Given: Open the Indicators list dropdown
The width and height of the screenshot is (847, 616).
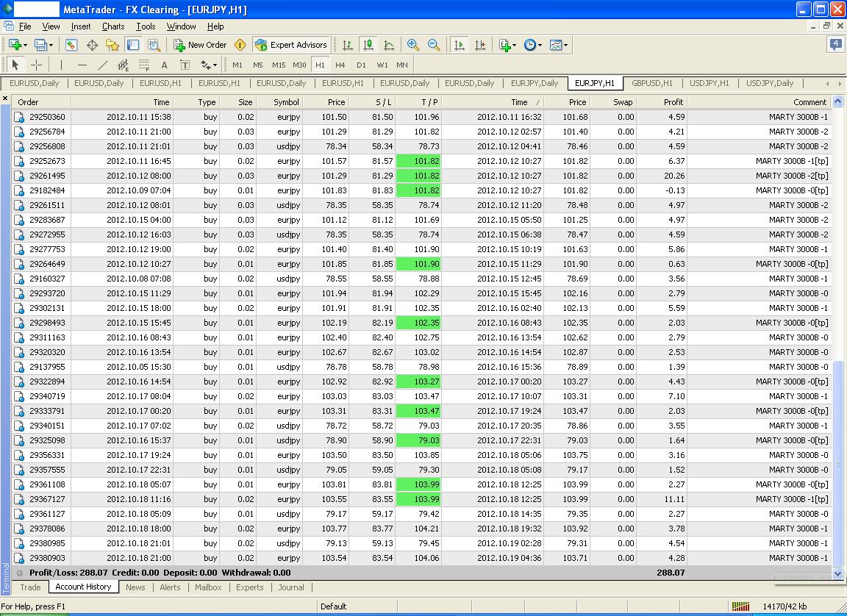Looking at the screenshot, I should coord(508,46).
